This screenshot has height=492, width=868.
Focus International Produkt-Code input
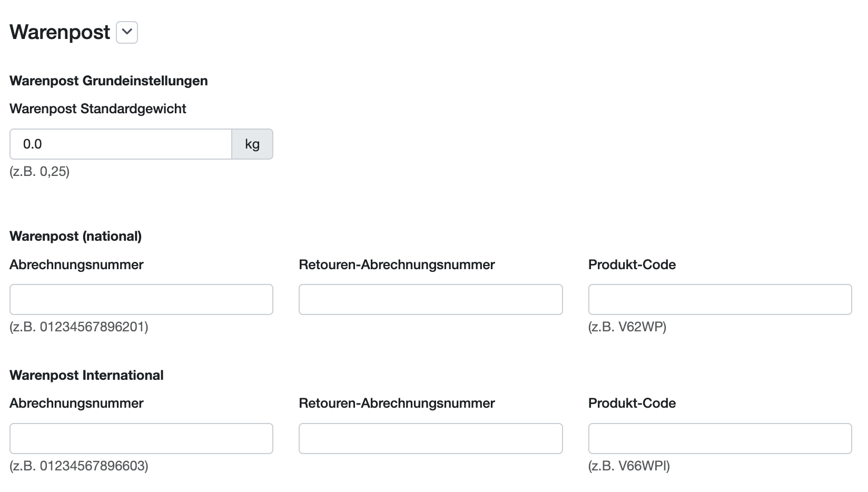[720, 439]
